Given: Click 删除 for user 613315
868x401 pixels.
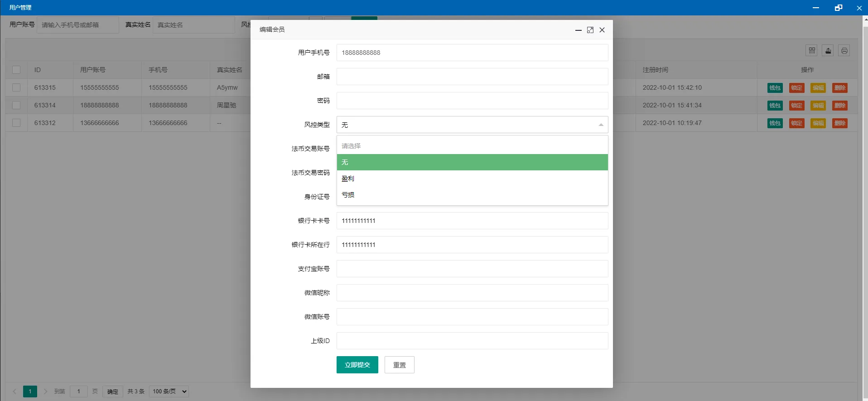Looking at the screenshot, I should [x=840, y=88].
